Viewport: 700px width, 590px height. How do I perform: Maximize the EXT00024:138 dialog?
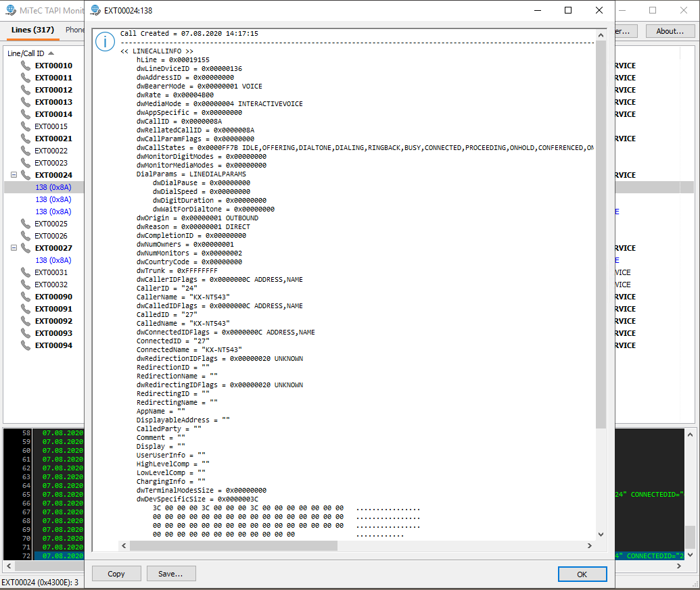point(568,10)
